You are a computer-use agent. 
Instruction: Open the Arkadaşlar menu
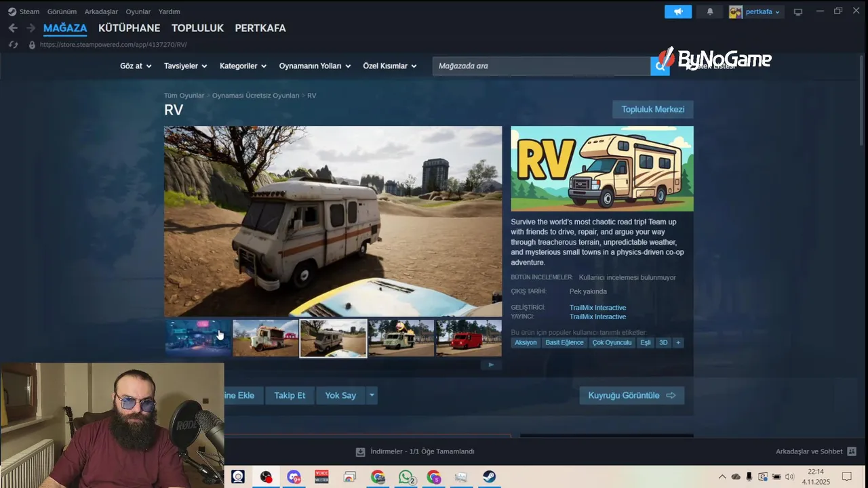101,12
